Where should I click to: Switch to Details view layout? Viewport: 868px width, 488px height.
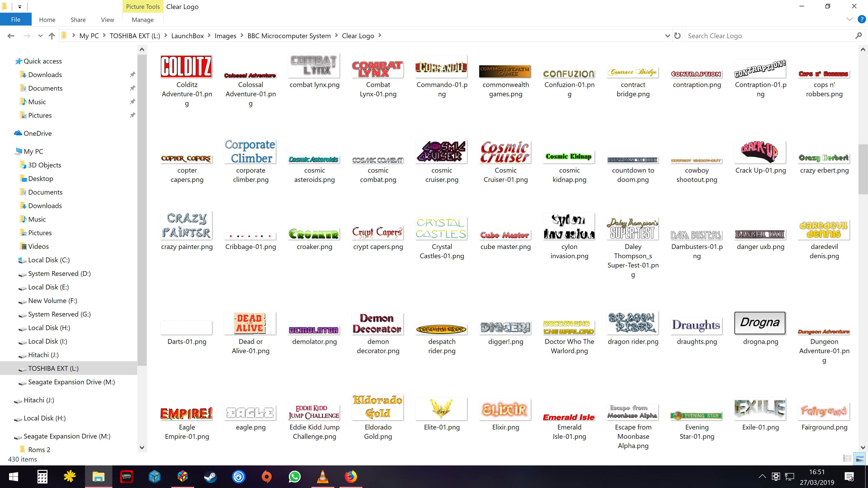[x=847, y=458]
